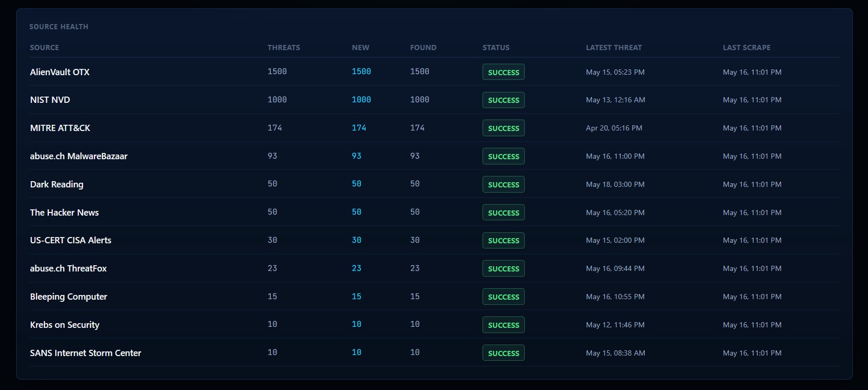Click the blue NEW count 1500 for AlienVault OTX
Image resolution: width=868 pixels, height=390 pixels.
361,72
